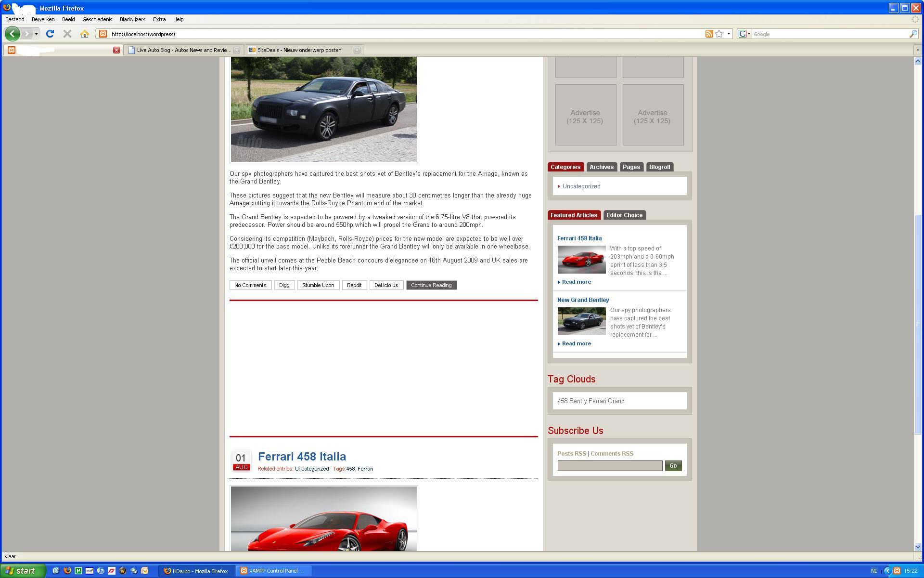Open the World of Warcraft quick launch icon
Viewport: 924px width, 578px height.
pos(122,571)
